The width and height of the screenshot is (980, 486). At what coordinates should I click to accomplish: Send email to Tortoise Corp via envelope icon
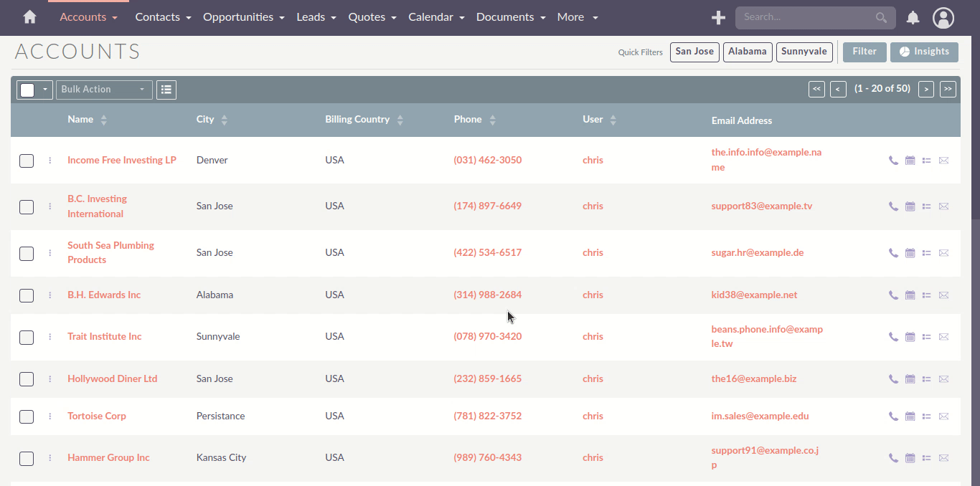(x=943, y=416)
